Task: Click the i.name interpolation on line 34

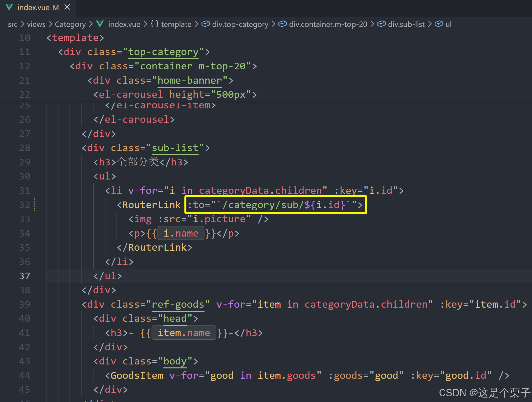Action: tap(181, 233)
